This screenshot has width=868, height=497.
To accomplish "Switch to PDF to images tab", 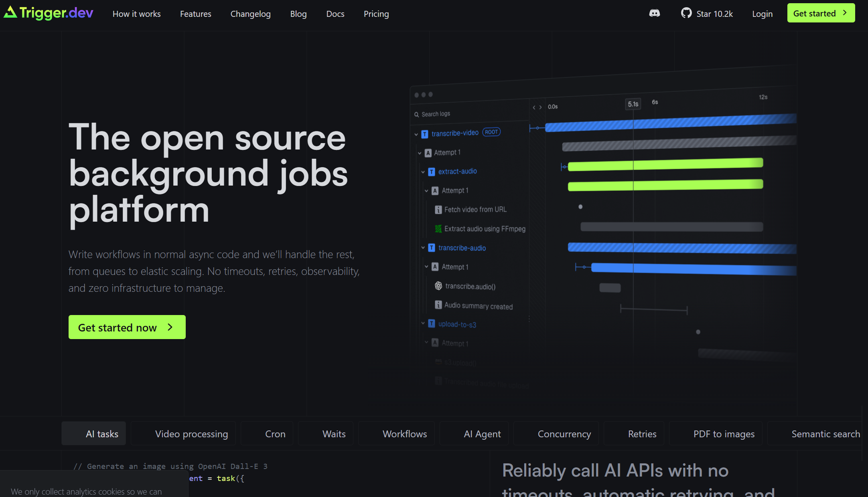I will pos(716,434).
